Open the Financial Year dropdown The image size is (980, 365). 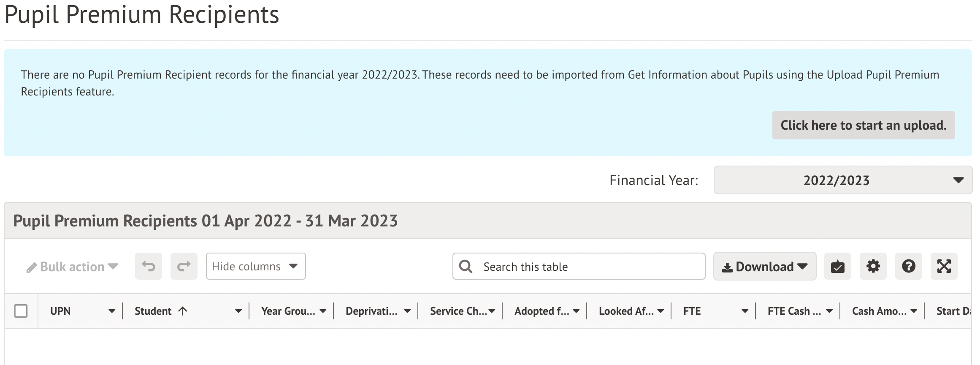(x=842, y=180)
